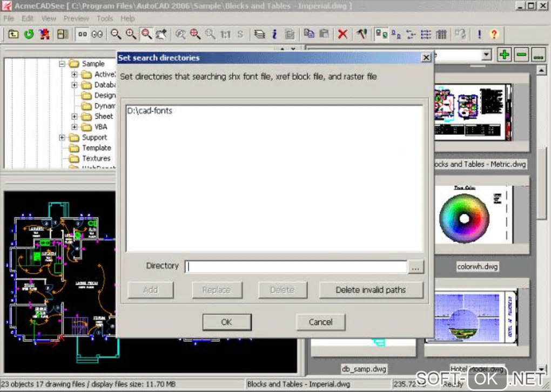The height and width of the screenshot is (392, 551).
Task: Click the zoom previous magnifier icon
Action: (180, 34)
